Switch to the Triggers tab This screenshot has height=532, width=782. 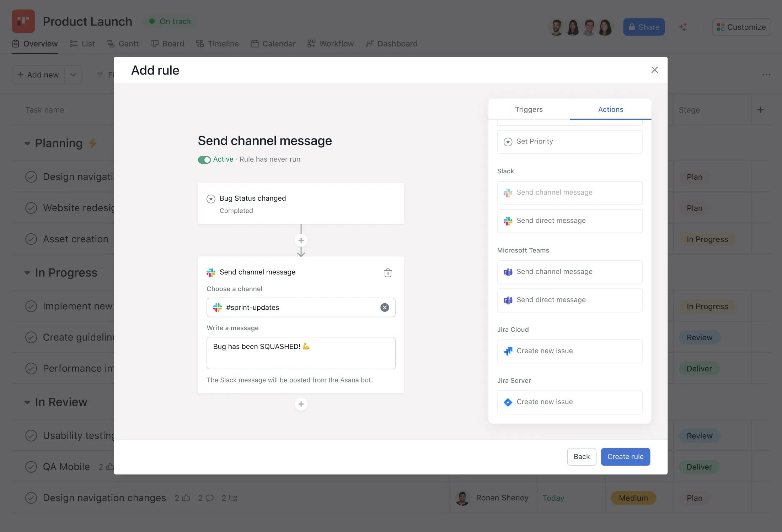tap(529, 109)
